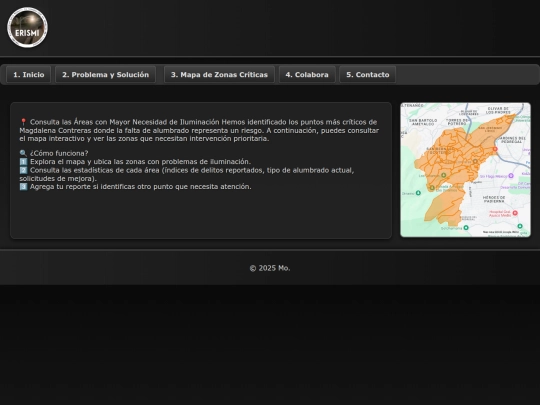Click the ERISMI circular logo
The height and width of the screenshot is (405, 540).
coord(27,28)
